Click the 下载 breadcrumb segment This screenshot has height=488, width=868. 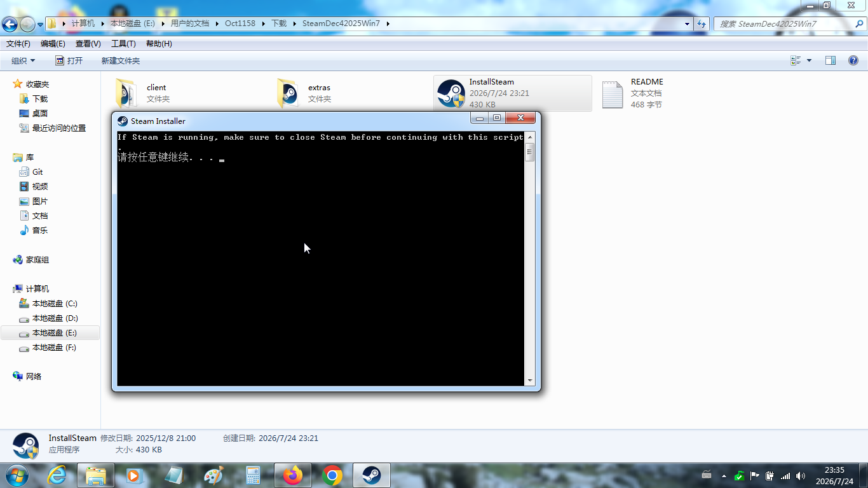click(x=279, y=24)
